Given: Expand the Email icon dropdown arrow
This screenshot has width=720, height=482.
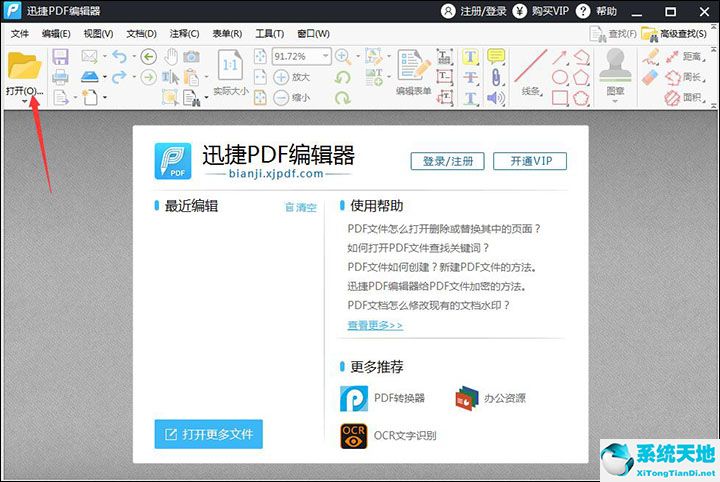Looking at the screenshot, I should tap(105, 57).
